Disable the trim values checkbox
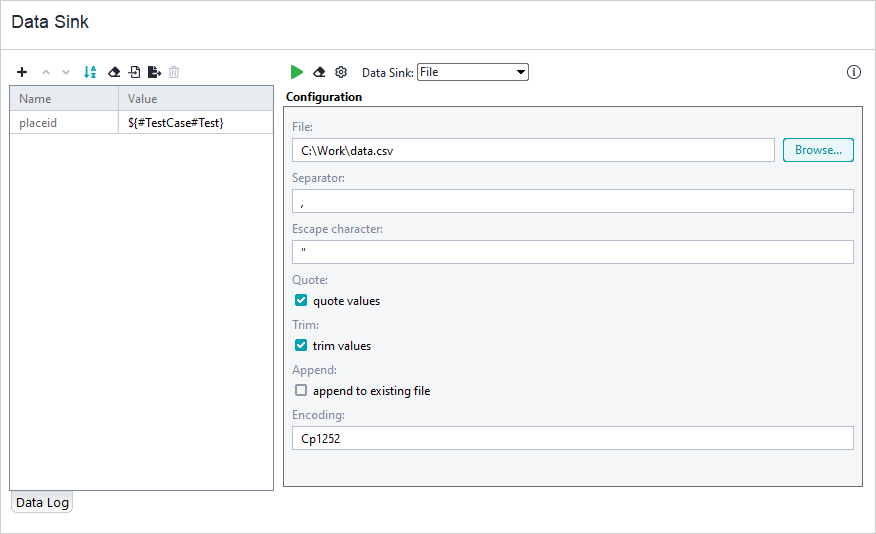 (x=301, y=346)
